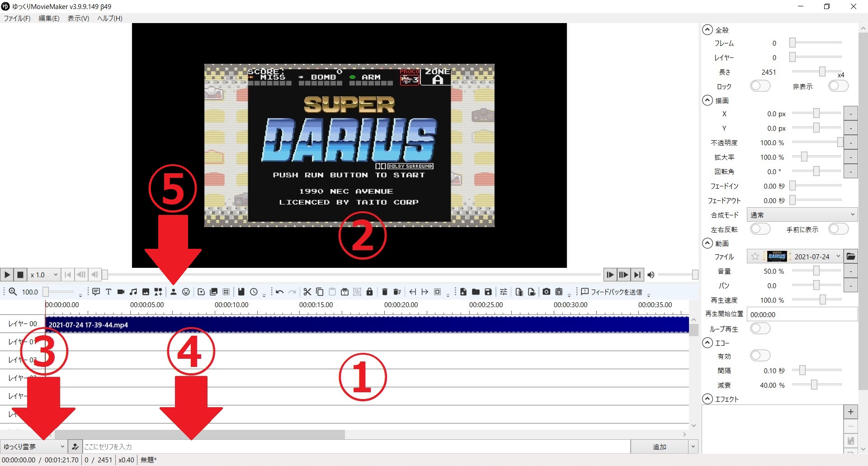Click the 不透明度 opacity slider
This screenshot has width=868, height=466.
tap(817, 143)
